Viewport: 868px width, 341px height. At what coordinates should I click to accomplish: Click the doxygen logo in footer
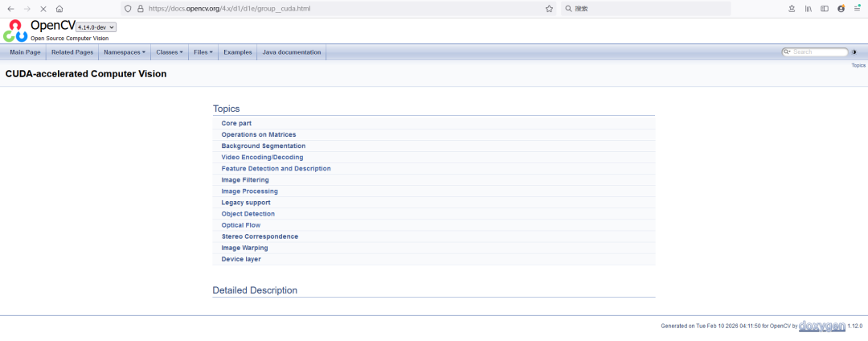coord(822,326)
